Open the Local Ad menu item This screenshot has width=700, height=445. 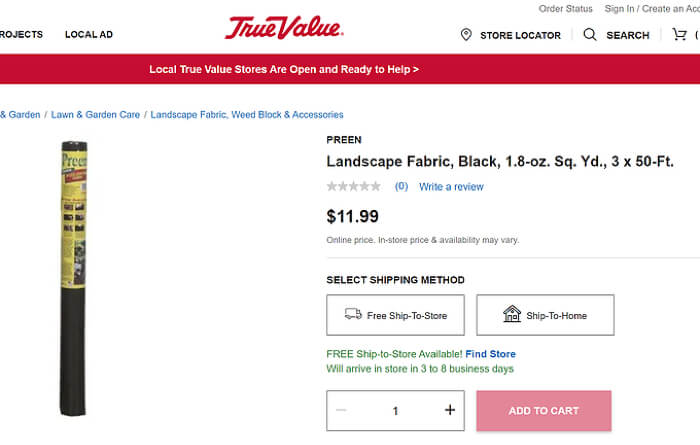[x=89, y=35]
